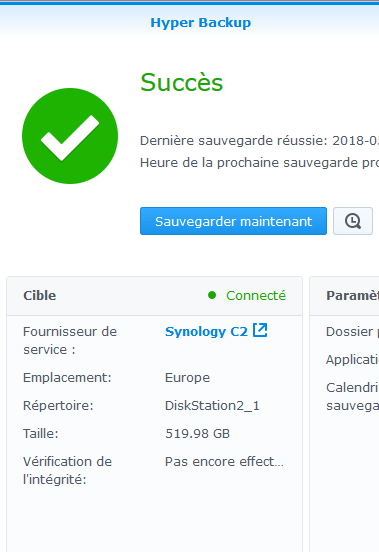Open the Synology C2 link

tap(206, 332)
